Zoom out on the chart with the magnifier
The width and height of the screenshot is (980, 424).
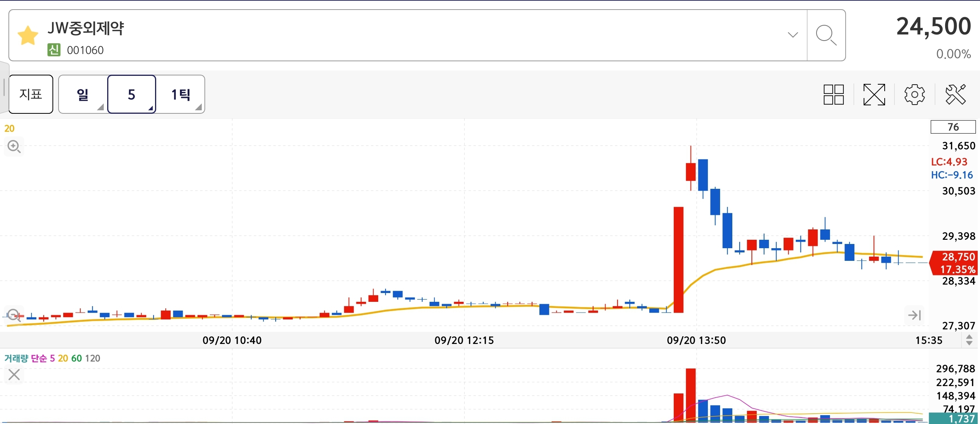click(14, 316)
